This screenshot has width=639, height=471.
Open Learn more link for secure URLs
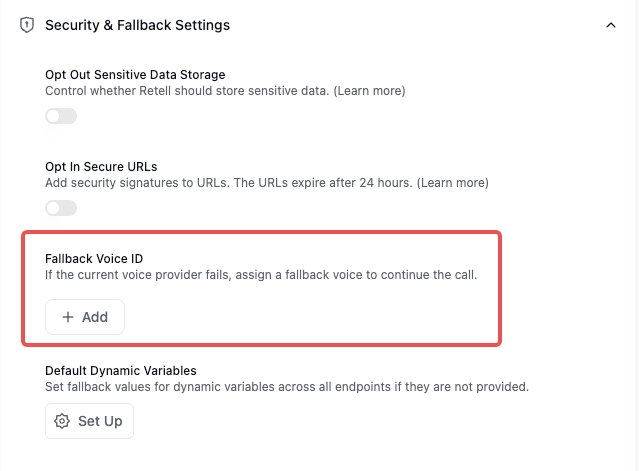(452, 183)
